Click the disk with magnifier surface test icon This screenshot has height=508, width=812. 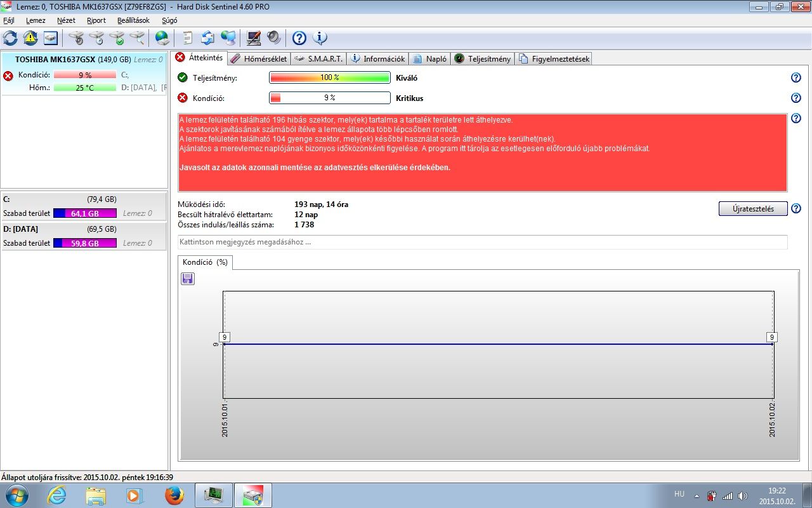(x=137, y=38)
